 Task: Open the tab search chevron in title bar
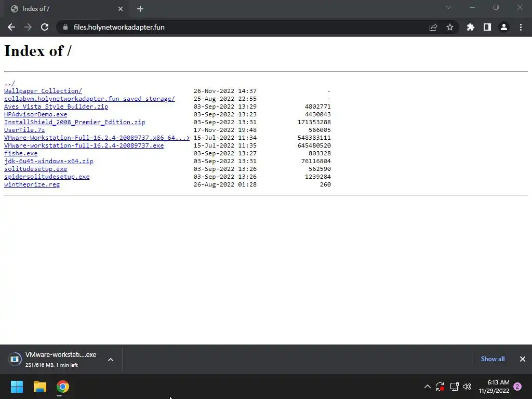(x=448, y=7)
